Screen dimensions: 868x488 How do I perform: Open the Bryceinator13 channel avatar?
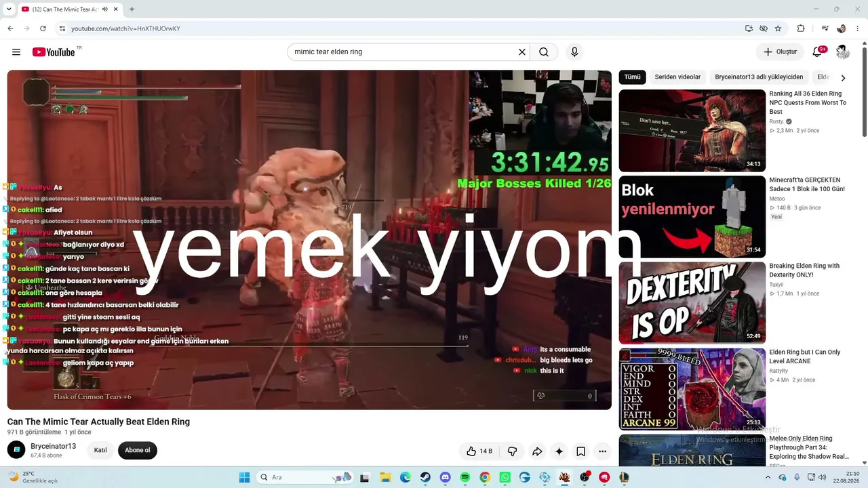pyautogui.click(x=16, y=450)
